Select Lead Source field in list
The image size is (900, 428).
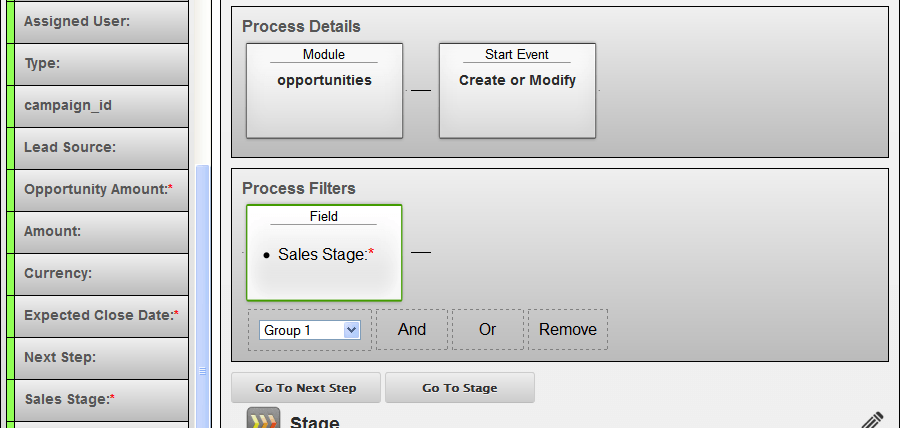[x=101, y=148]
